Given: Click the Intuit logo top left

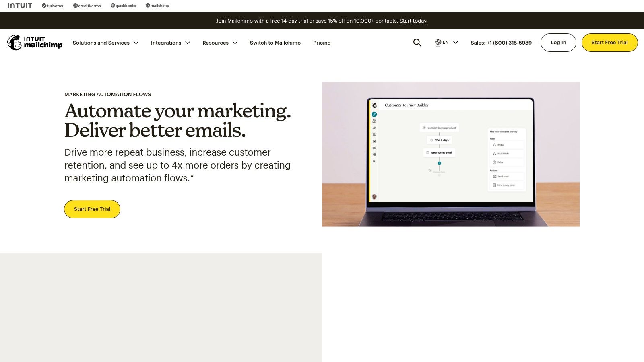Looking at the screenshot, I should tap(20, 6).
